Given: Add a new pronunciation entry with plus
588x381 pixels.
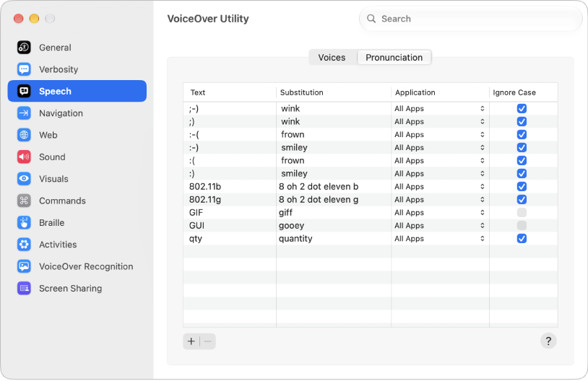Looking at the screenshot, I should pos(191,341).
